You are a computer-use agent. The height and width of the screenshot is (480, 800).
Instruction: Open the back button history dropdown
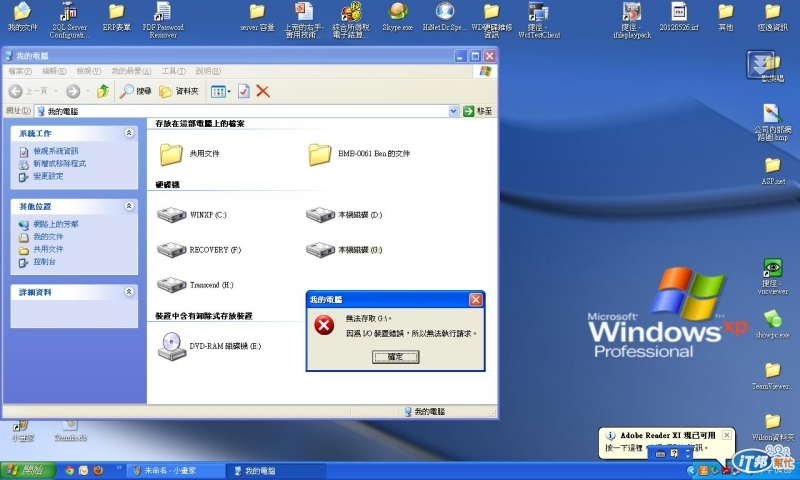pyautogui.click(x=56, y=92)
